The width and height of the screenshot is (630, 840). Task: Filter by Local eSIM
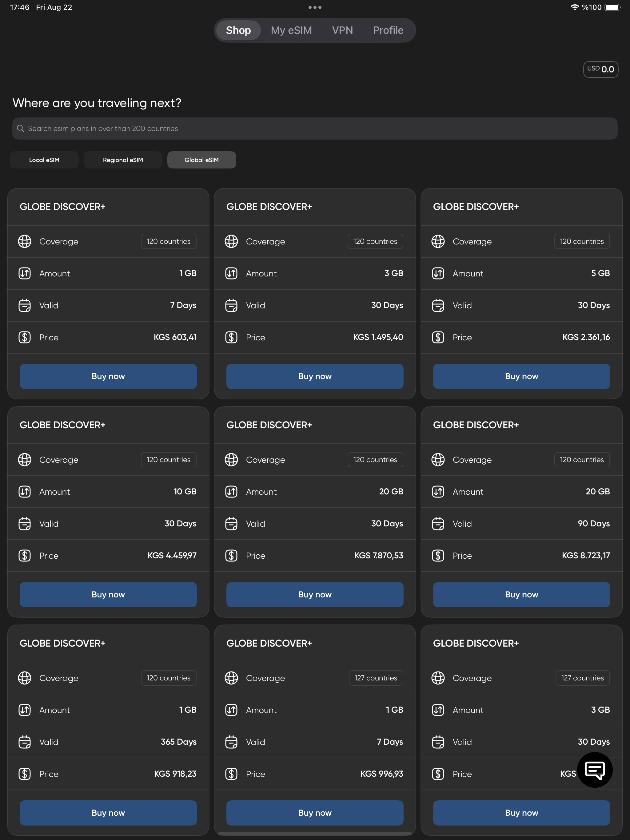point(44,160)
